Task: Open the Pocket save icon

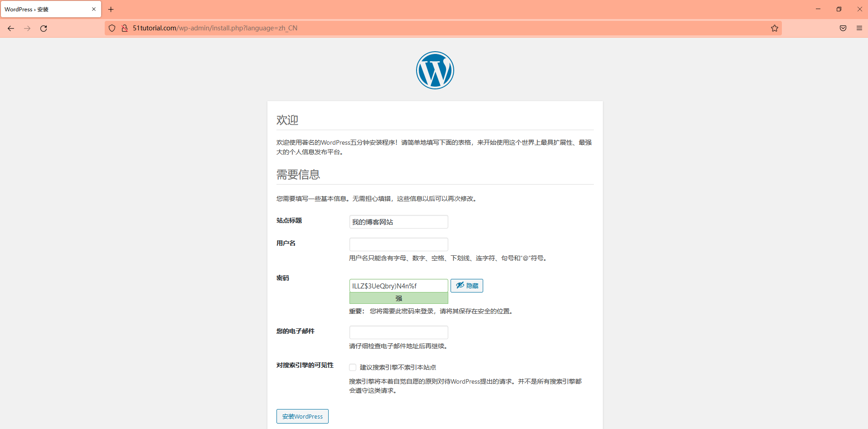Action: pos(843,28)
